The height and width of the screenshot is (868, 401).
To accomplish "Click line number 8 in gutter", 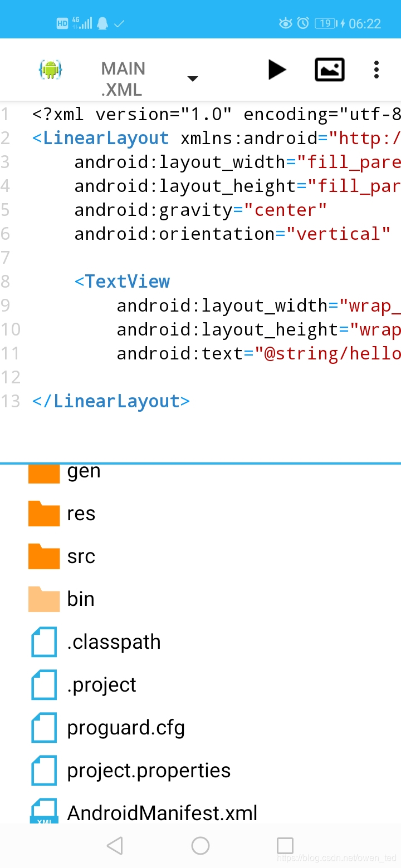I will (5, 282).
